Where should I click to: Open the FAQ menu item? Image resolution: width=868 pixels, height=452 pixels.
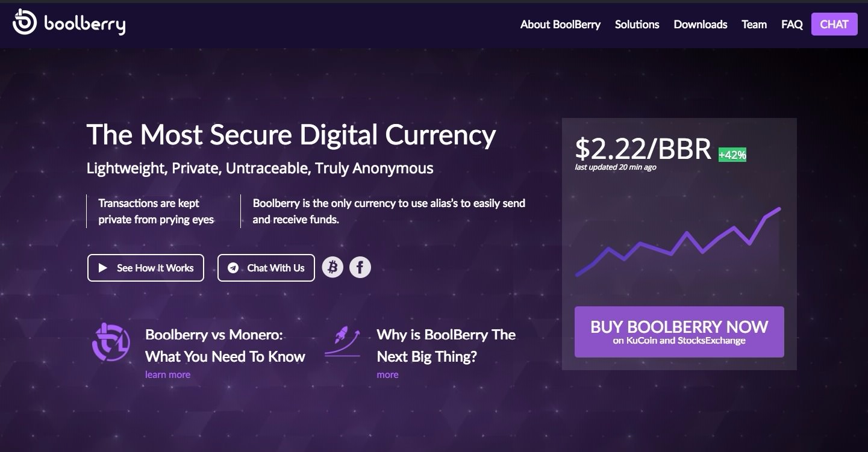792,25
